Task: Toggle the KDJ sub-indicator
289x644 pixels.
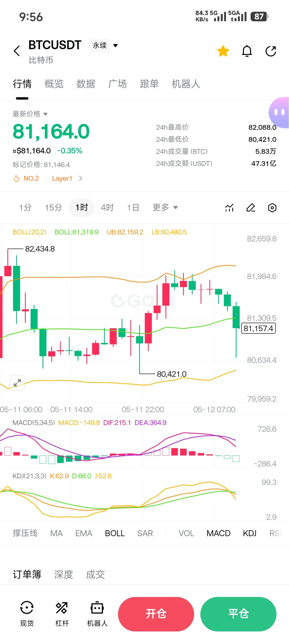Action: (250, 533)
